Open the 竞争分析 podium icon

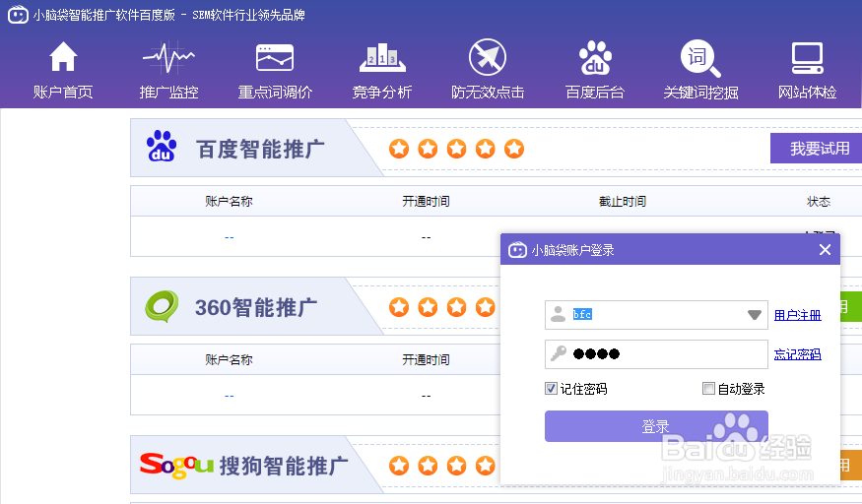click(382, 58)
